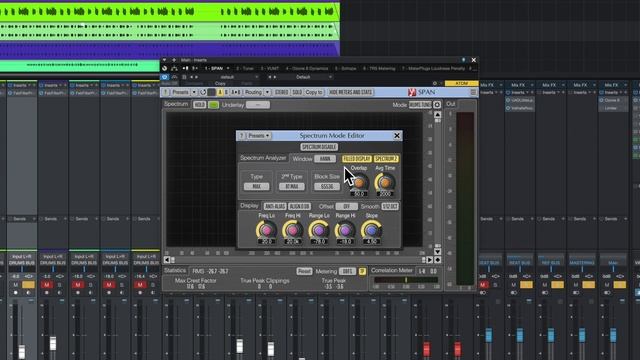640x360 pixels.
Task: Change Offset OFF selector
Action: 347,207
